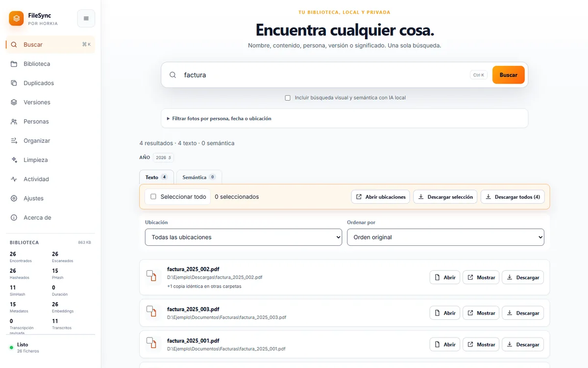
Task: Click the Ajustes gear icon
Action: pos(14,198)
